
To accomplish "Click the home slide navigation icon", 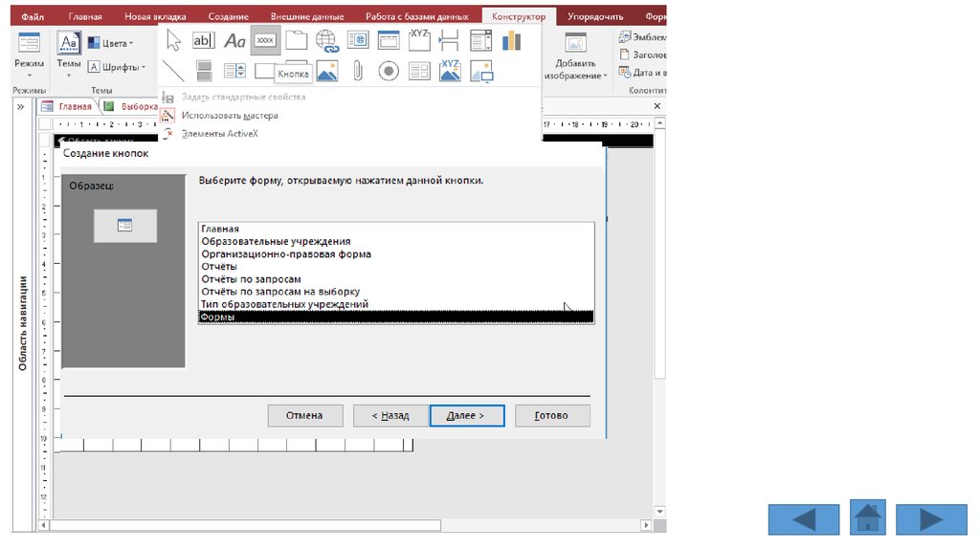I will [867, 517].
